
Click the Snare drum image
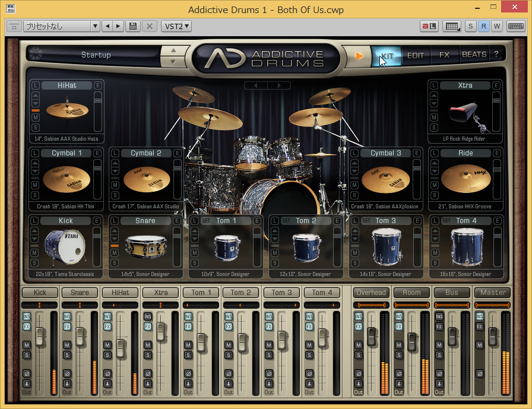click(x=146, y=246)
